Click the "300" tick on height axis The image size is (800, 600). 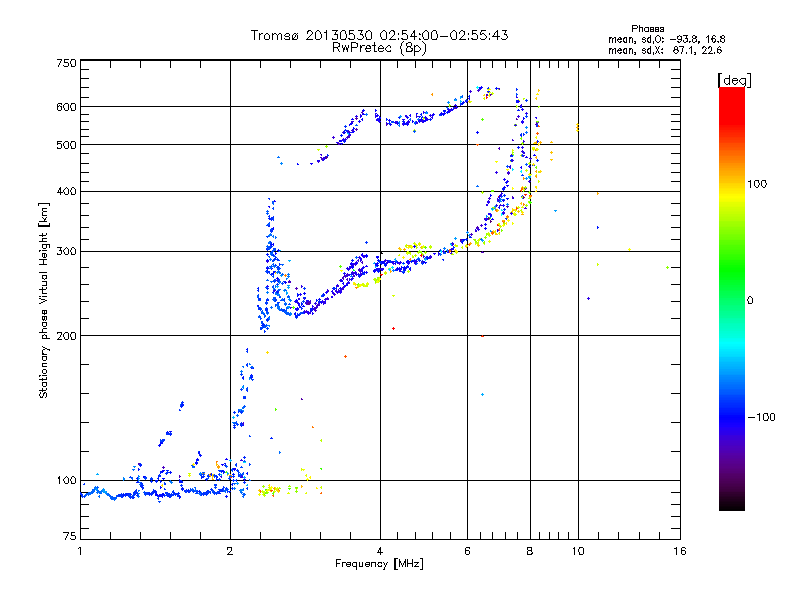66,252
